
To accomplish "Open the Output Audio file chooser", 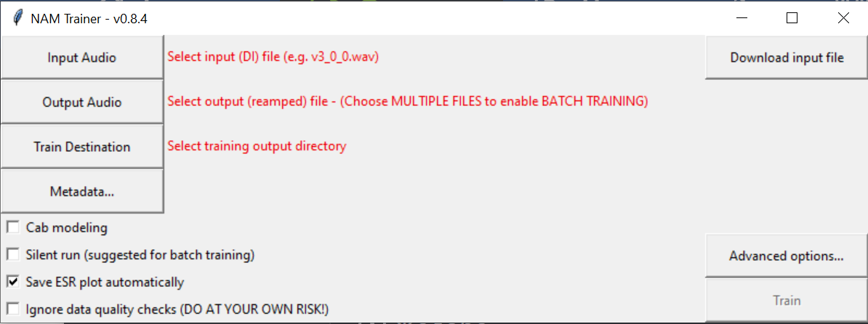I will pyautogui.click(x=82, y=102).
